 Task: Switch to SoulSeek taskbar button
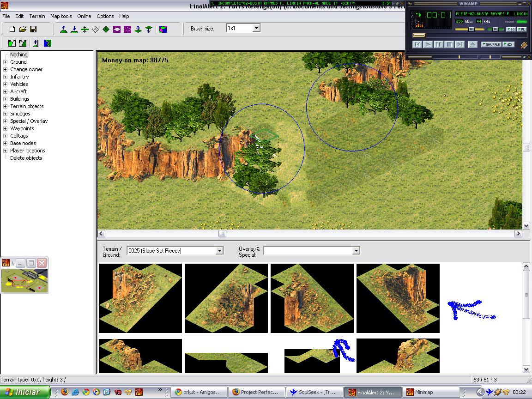tap(314, 392)
